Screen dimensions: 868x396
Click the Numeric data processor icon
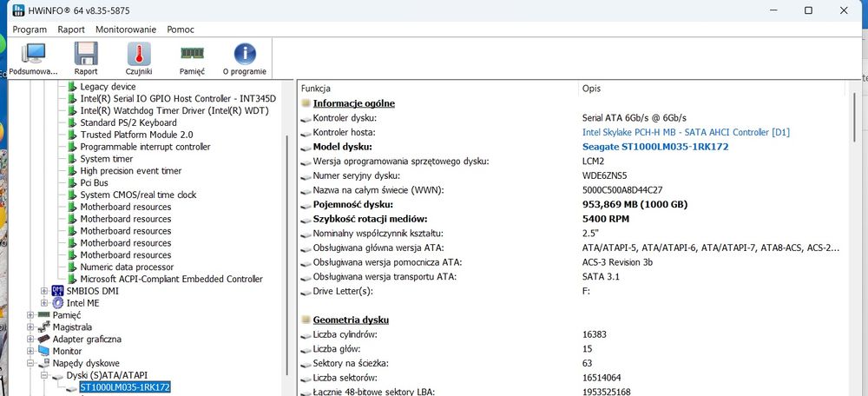click(x=72, y=267)
